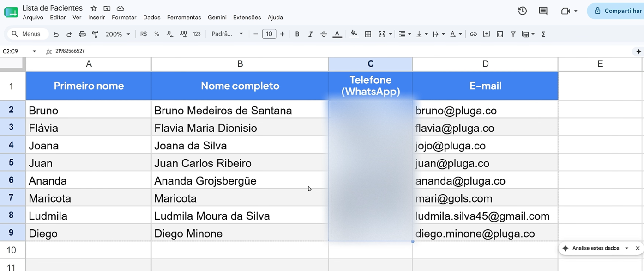This screenshot has width=644, height=271.
Task: Open the Filter views table icon menu
Action: tap(528, 34)
